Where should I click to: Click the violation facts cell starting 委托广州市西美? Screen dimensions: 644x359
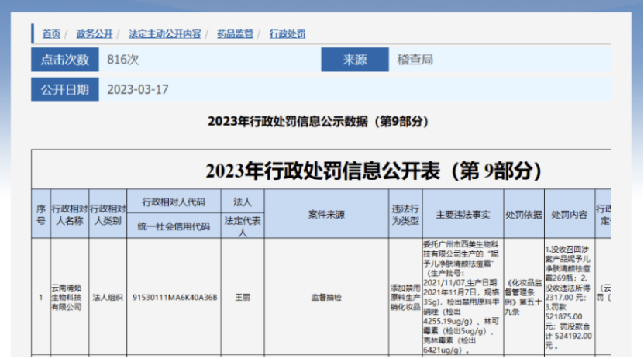(462, 297)
